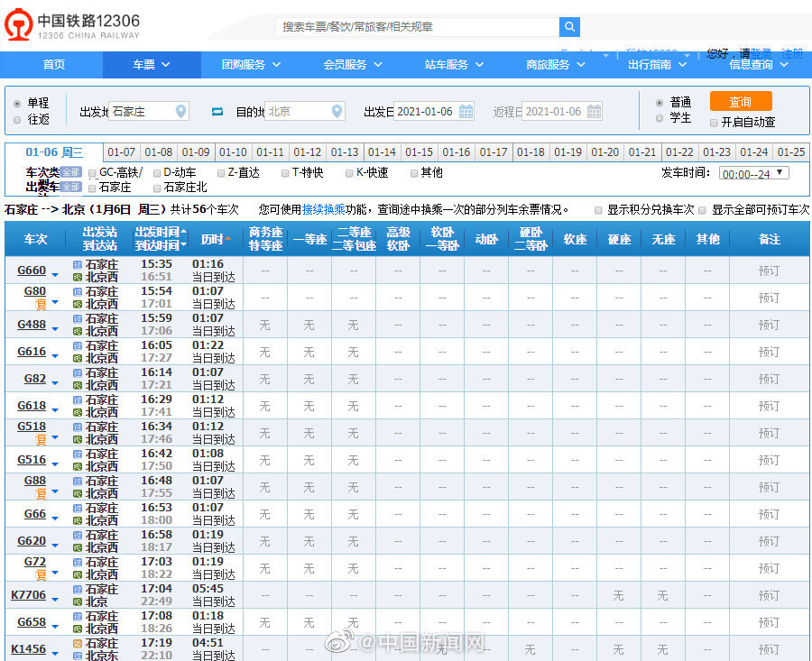812x661 pixels.
Task: Open the return date calendar icon
Action: click(594, 112)
